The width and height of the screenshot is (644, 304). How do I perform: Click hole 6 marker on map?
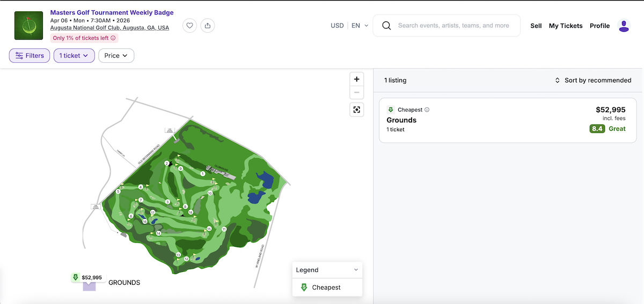pyautogui.click(x=130, y=216)
